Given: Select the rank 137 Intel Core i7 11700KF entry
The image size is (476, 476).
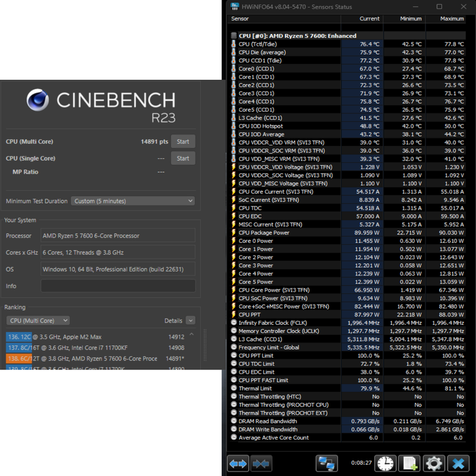Looking at the screenshot, I should tap(95, 348).
